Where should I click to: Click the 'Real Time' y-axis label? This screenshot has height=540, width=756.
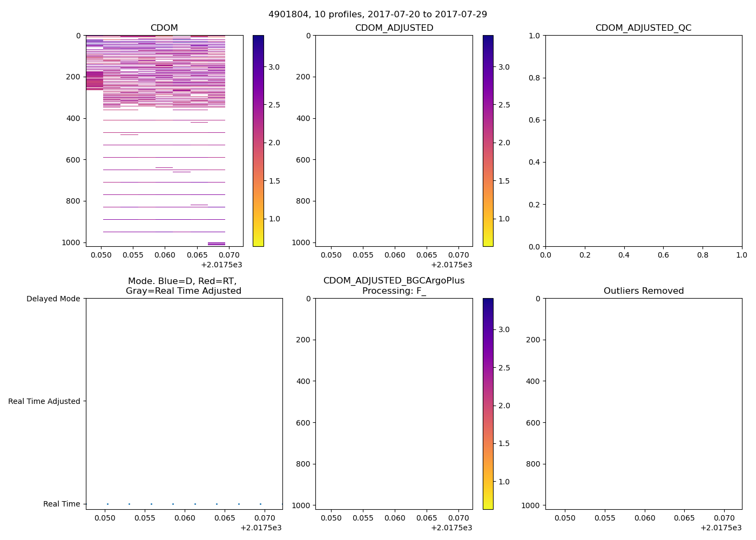[x=62, y=504]
